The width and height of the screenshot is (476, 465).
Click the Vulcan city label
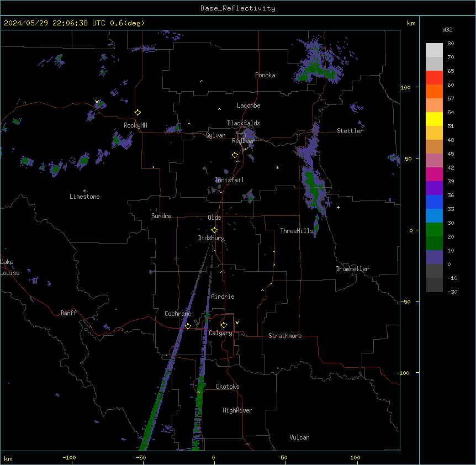click(x=299, y=437)
